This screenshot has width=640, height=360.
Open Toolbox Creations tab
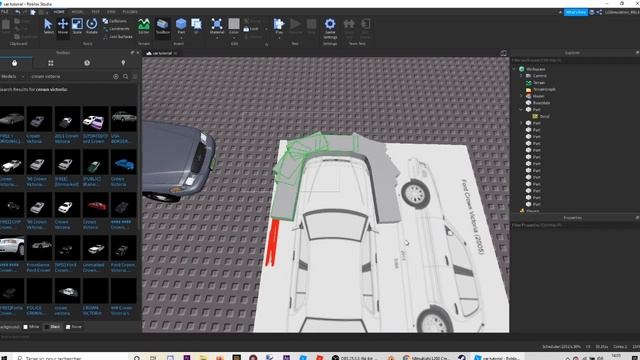click(123, 63)
